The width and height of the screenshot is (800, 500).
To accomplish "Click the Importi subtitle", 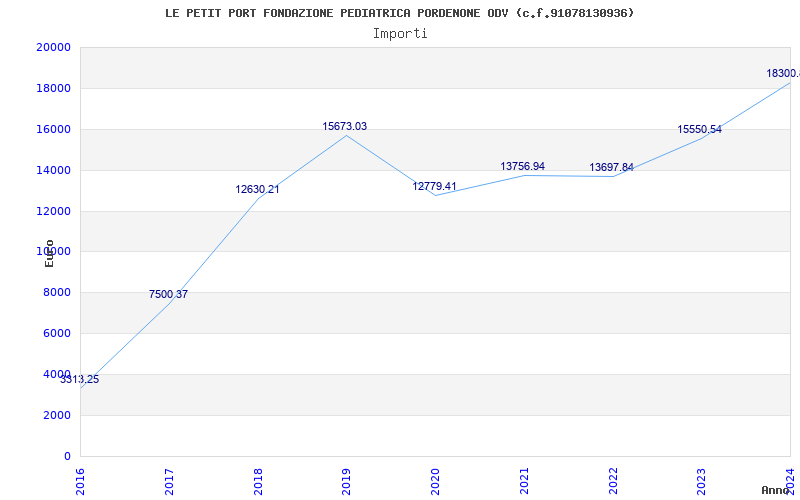I will (x=400, y=33).
